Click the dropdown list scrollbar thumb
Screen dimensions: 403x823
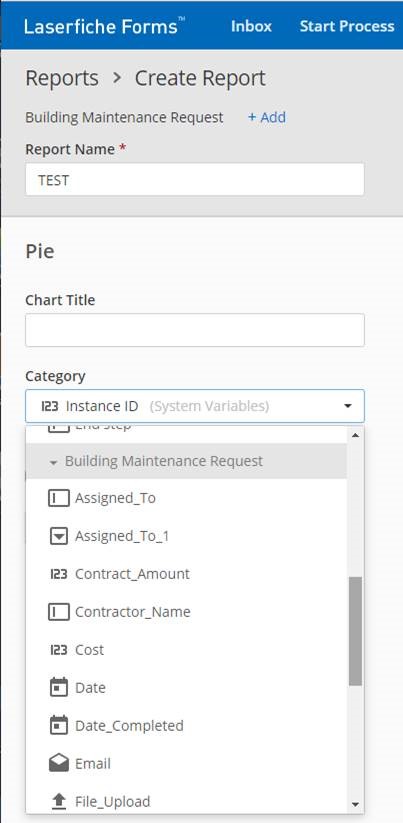(x=355, y=630)
